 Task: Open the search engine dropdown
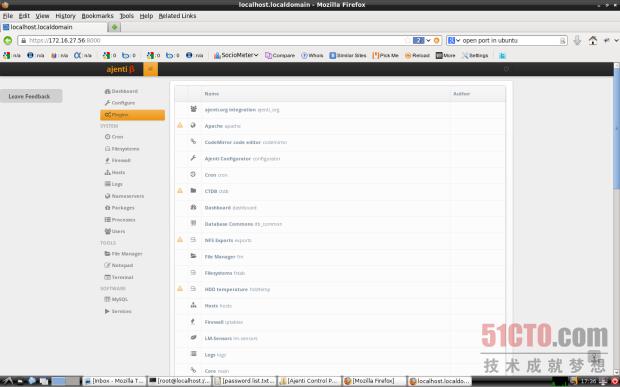click(454, 40)
